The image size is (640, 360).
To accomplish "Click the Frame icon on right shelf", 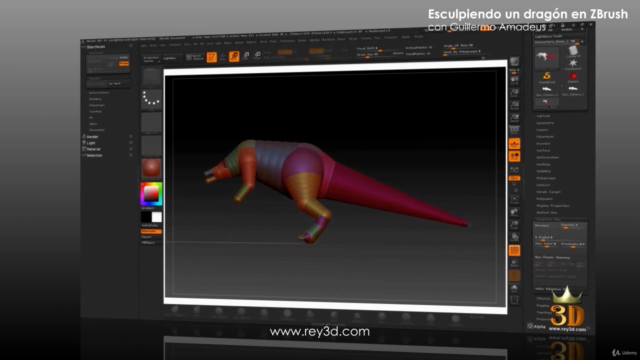I will click(x=514, y=200).
